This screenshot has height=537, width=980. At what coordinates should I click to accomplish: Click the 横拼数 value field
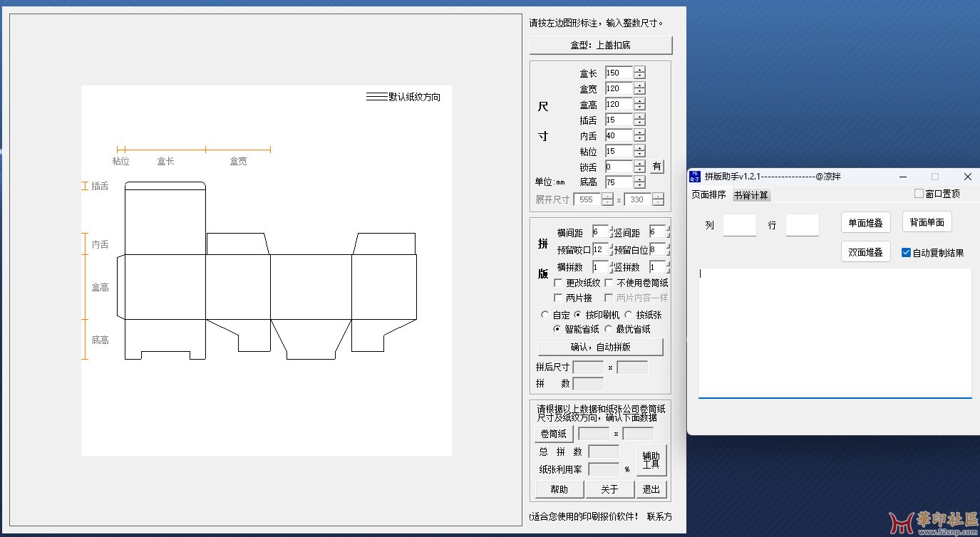tap(599, 267)
